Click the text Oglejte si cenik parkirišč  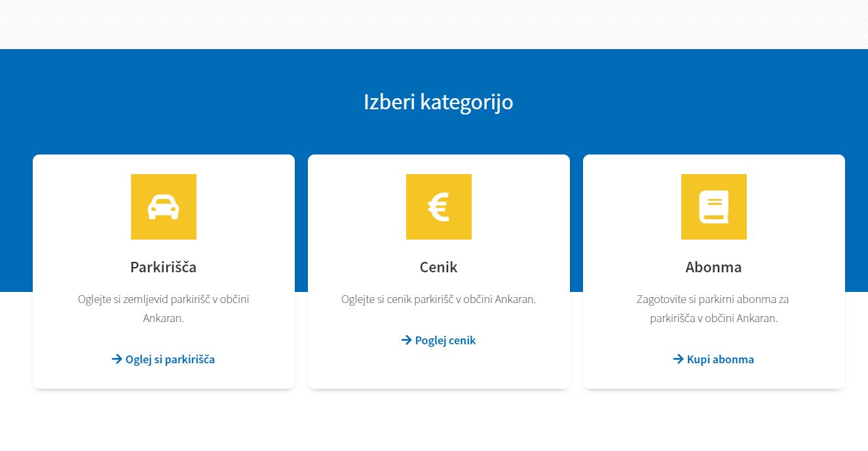439,299
